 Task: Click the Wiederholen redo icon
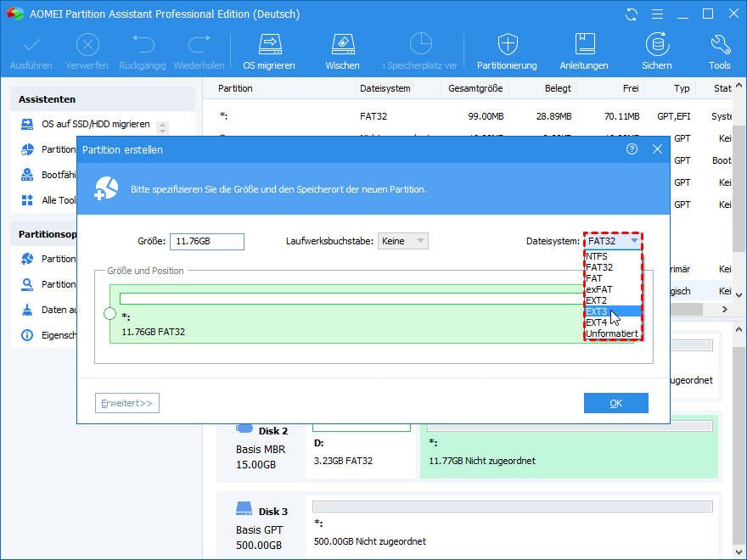[199, 45]
